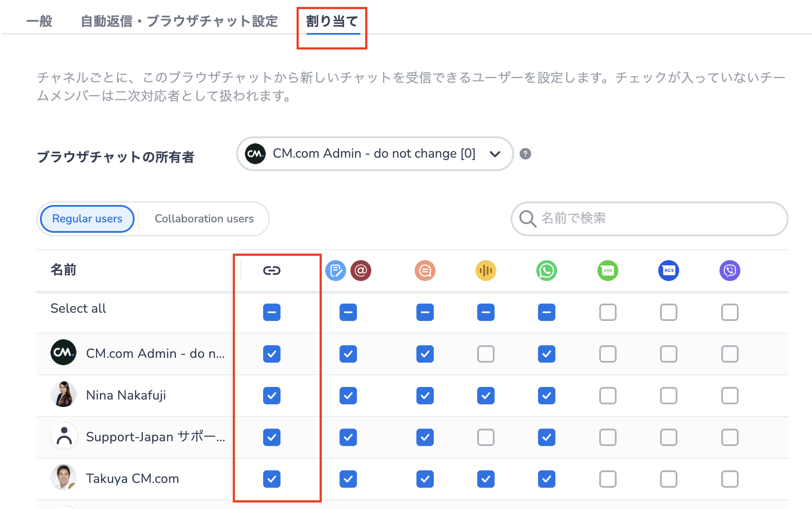Switch to Collaboration users

coord(204,219)
